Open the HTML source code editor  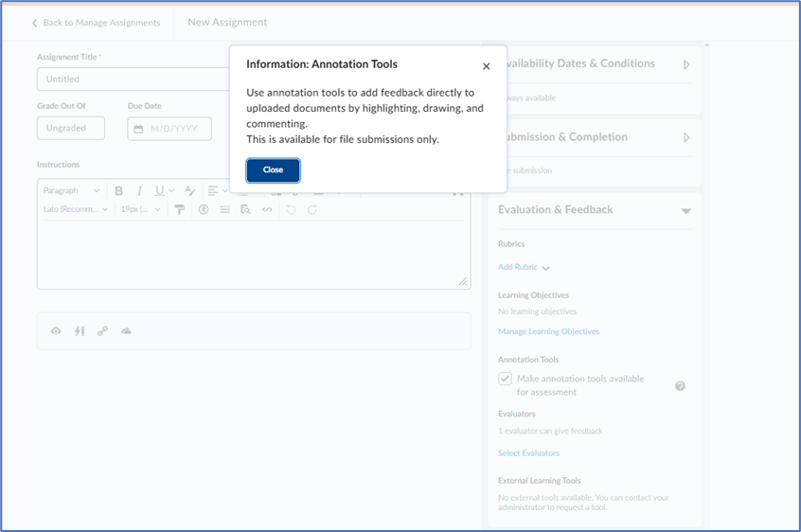click(267, 209)
